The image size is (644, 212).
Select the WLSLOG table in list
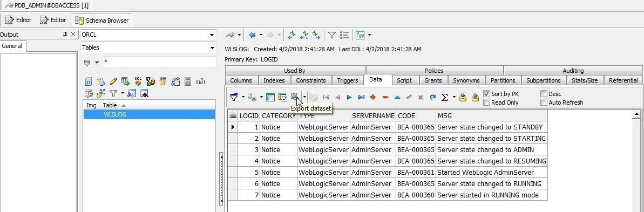coord(149,114)
